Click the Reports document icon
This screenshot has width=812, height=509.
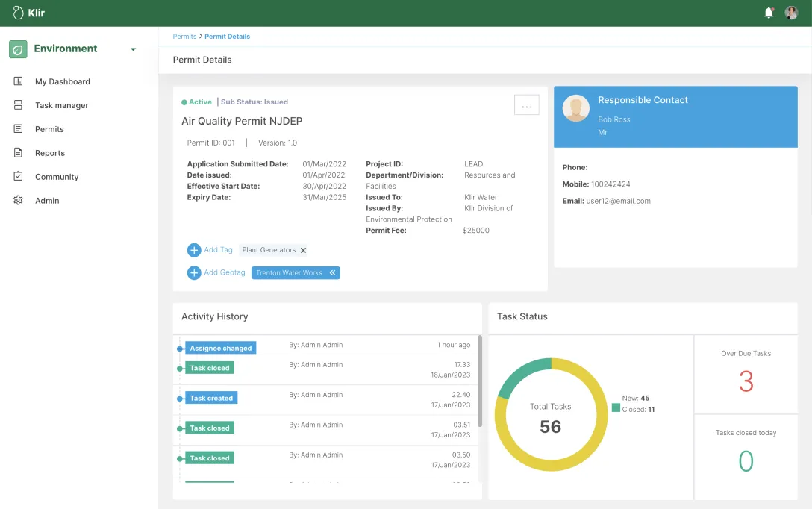tap(19, 153)
